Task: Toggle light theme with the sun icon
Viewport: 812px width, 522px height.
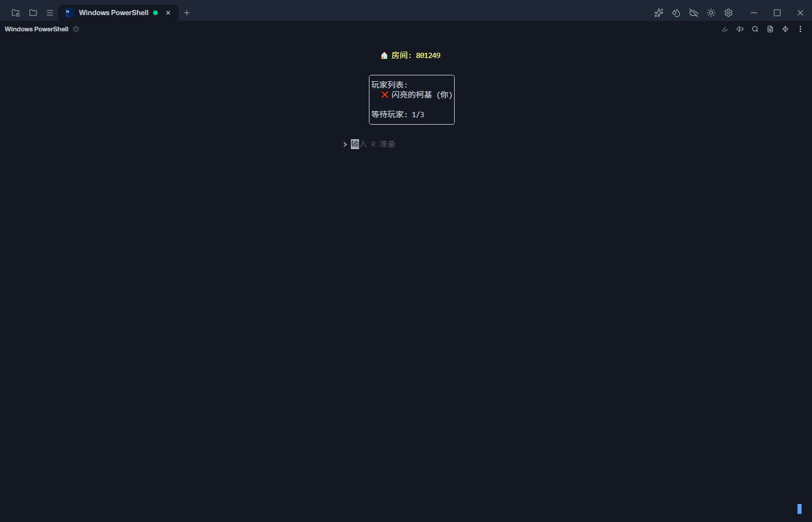Action: click(711, 13)
